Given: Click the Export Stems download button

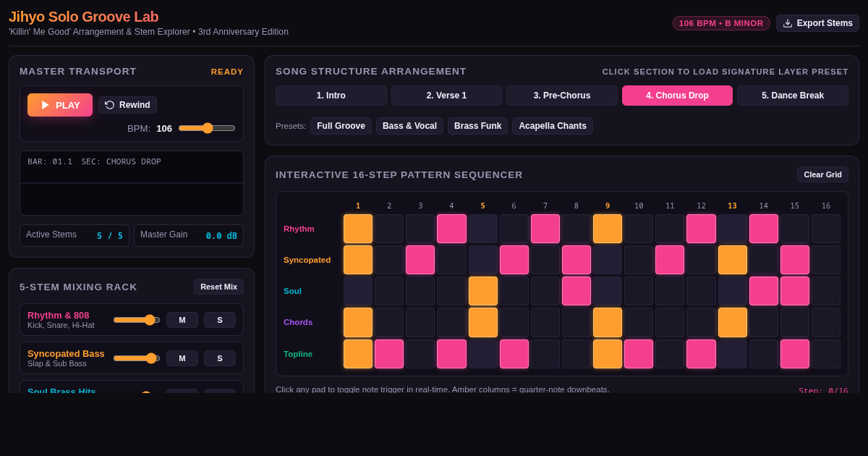Looking at the screenshot, I should (817, 23).
